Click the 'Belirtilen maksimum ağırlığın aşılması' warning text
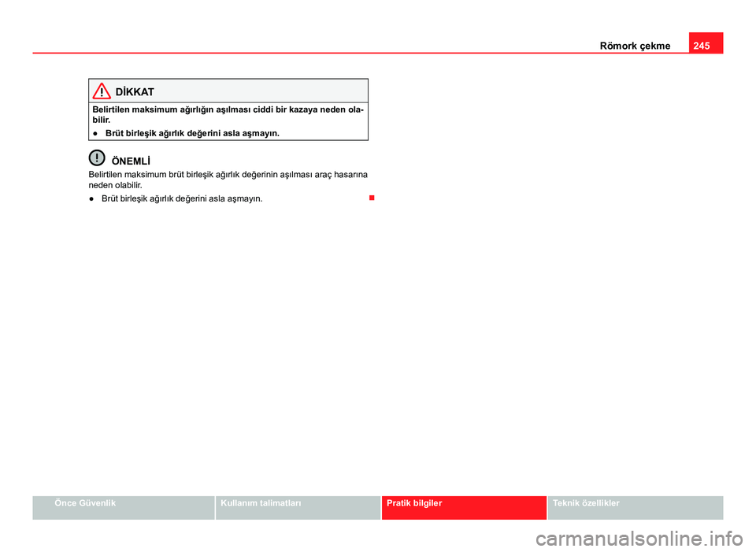Image resolution: width=756 pixels, height=552 pixels. click(x=228, y=114)
